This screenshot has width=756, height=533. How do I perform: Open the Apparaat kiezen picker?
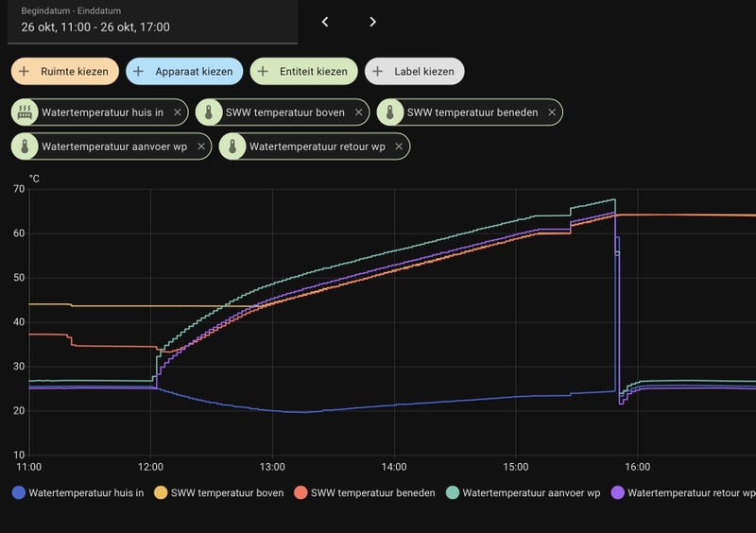point(184,71)
